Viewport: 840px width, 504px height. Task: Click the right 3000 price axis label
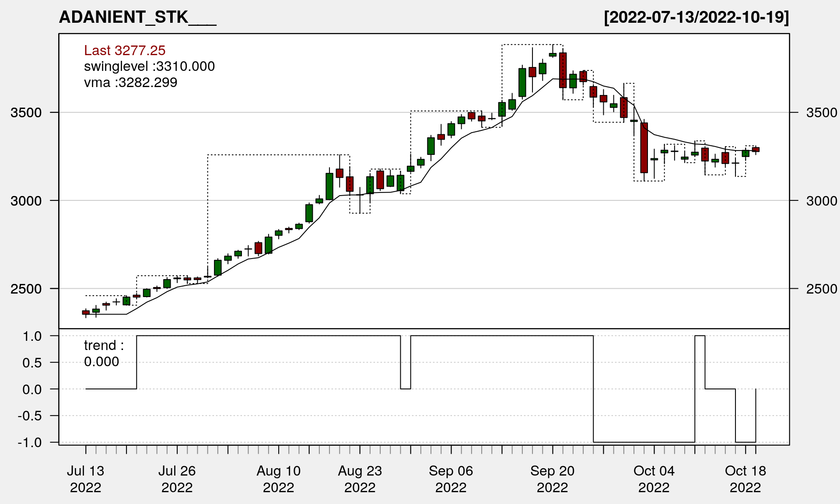tap(821, 201)
